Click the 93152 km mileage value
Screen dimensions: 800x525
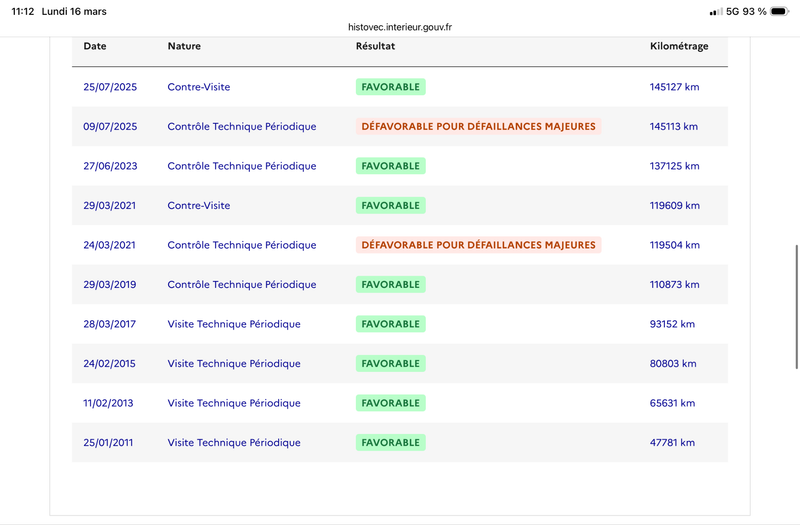672,324
